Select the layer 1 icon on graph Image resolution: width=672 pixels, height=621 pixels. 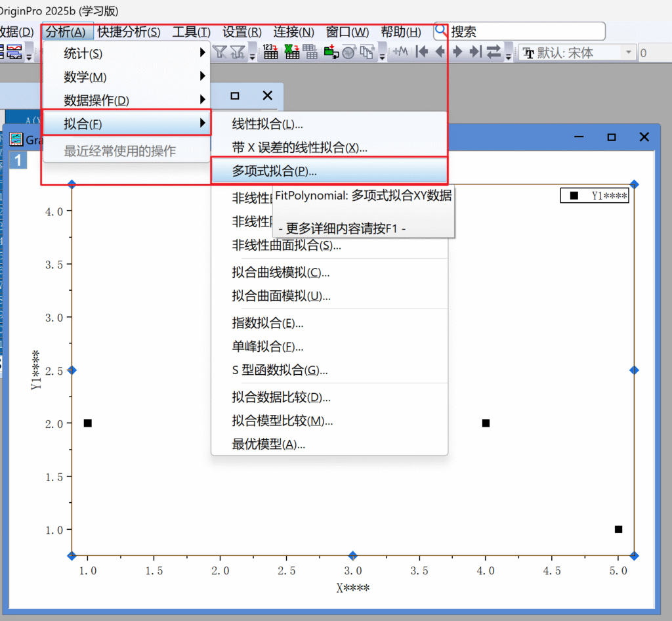18,160
